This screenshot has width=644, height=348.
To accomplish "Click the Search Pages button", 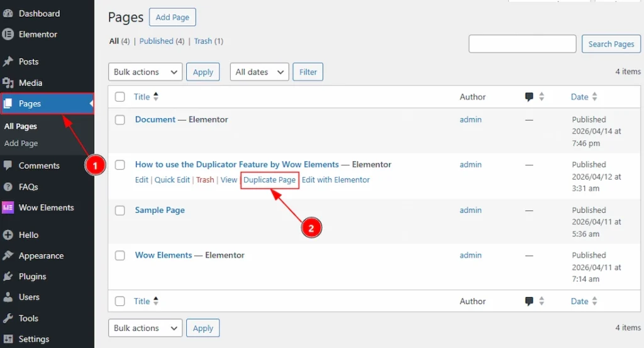I will pyautogui.click(x=611, y=44).
